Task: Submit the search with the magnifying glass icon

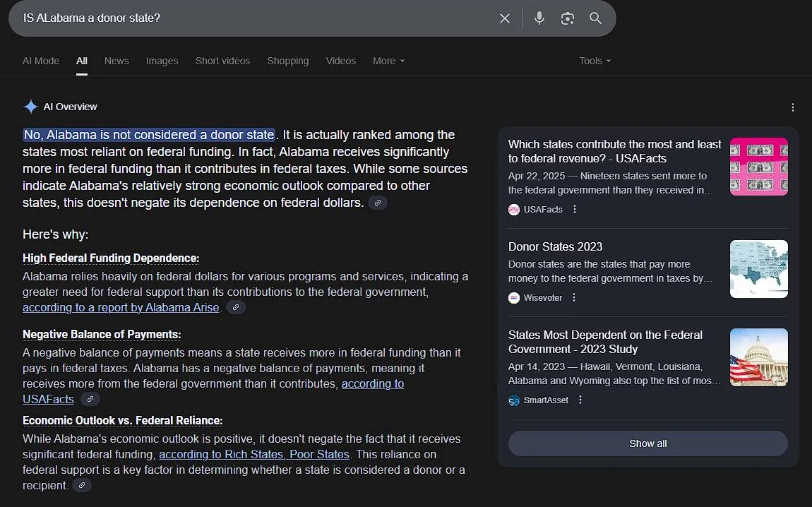Action: (x=595, y=18)
